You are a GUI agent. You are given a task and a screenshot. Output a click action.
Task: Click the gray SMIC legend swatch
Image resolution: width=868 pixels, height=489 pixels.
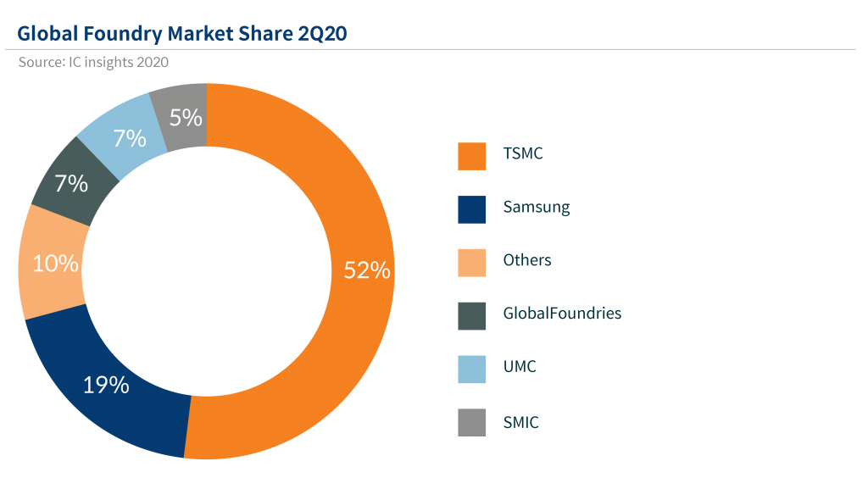tap(471, 423)
